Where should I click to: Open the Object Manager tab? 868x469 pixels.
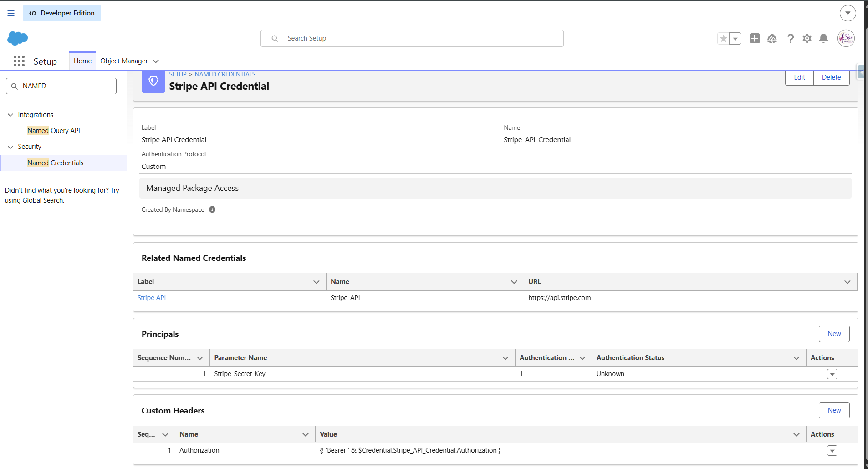tap(124, 61)
